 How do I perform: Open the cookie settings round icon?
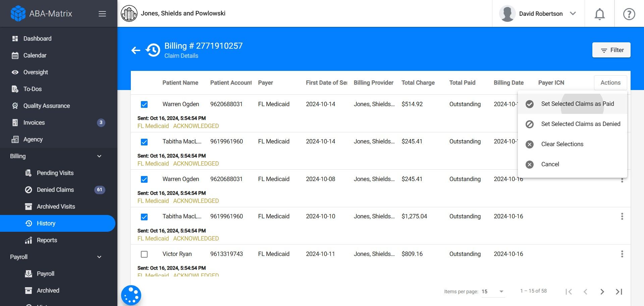click(x=131, y=295)
